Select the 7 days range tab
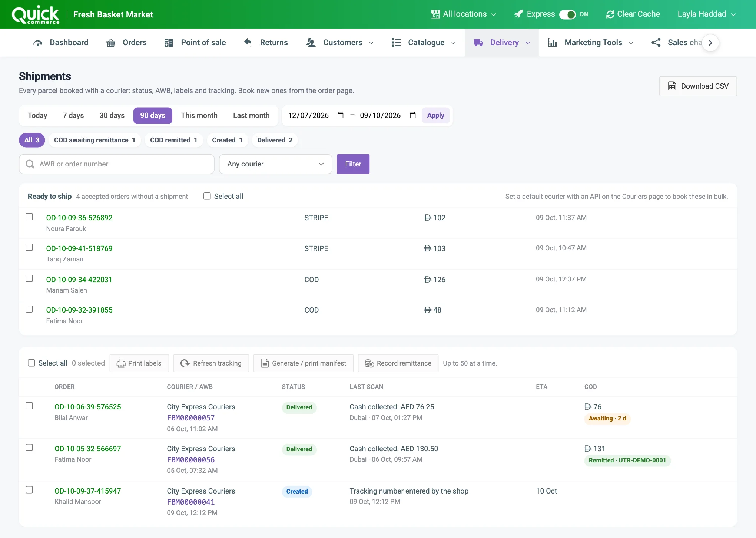 click(73, 115)
